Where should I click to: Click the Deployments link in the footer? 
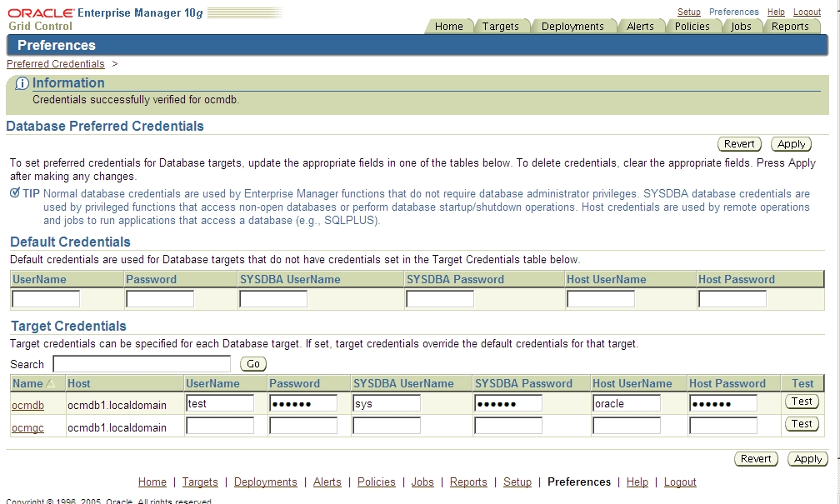(x=265, y=482)
